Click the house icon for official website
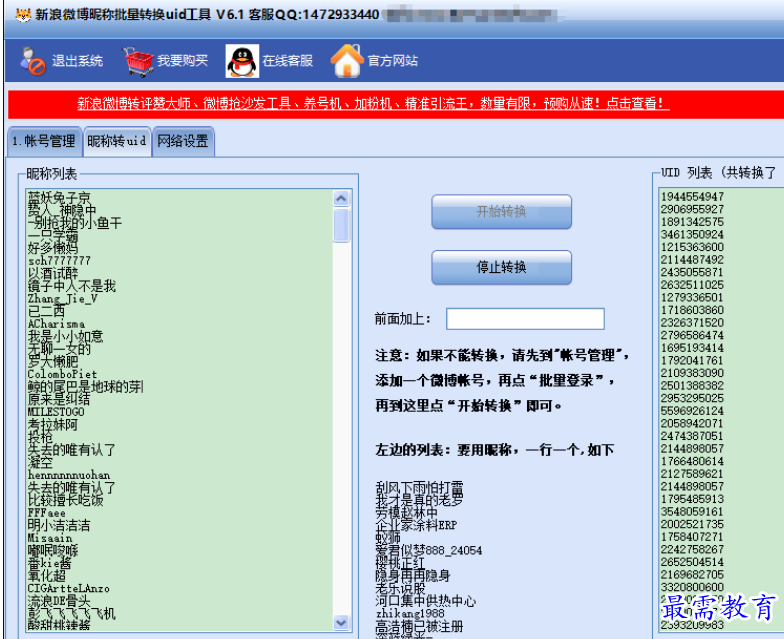 (346, 60)
